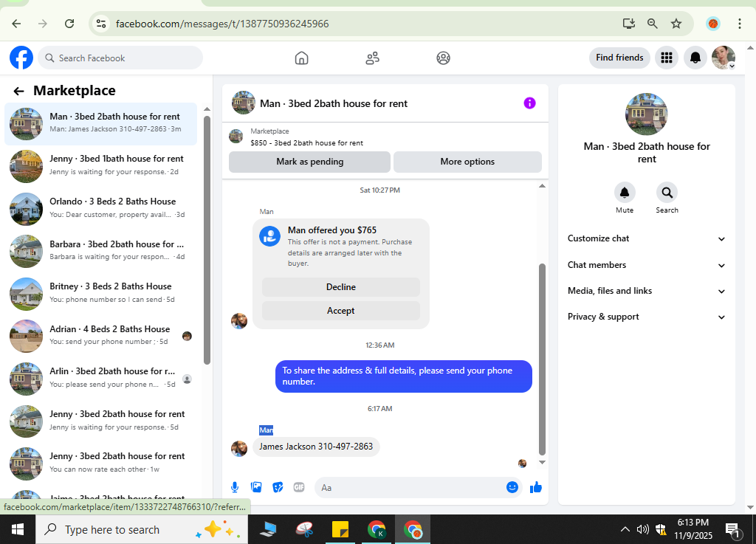Click the Facebook logo

click(21, 58)
